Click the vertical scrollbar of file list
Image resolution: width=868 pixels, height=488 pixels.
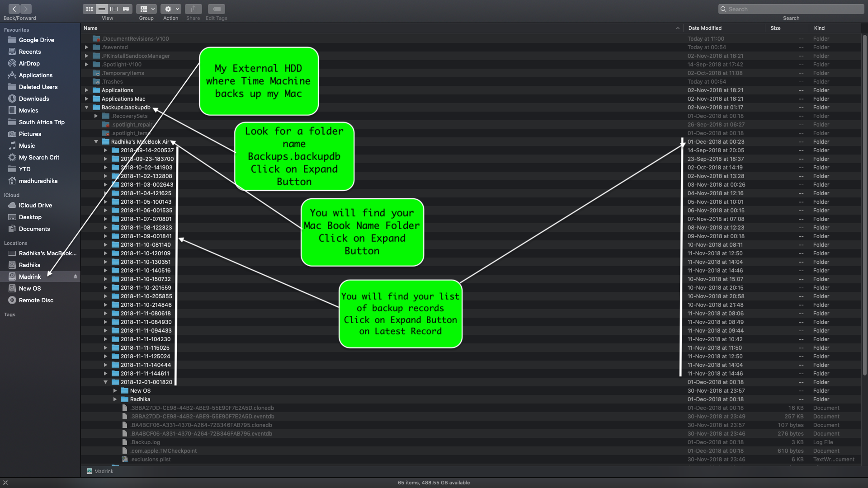click(x=864, y=203)
